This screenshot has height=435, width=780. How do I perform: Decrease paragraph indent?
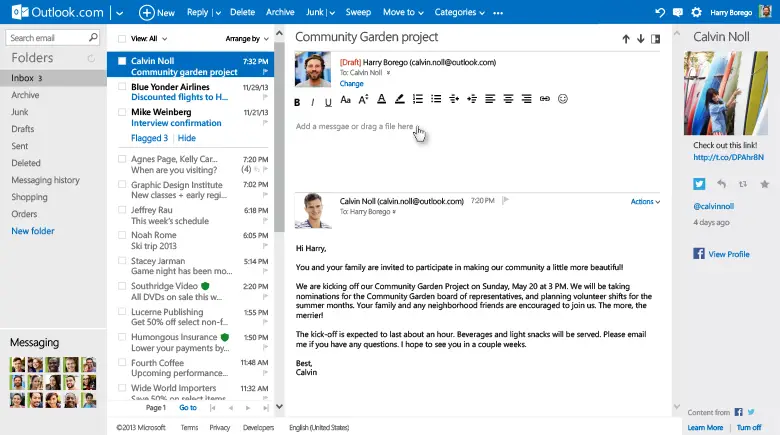(454, 99)
